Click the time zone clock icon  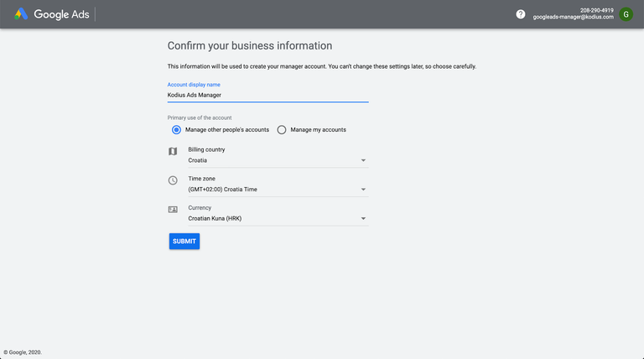tap(173, 180)
